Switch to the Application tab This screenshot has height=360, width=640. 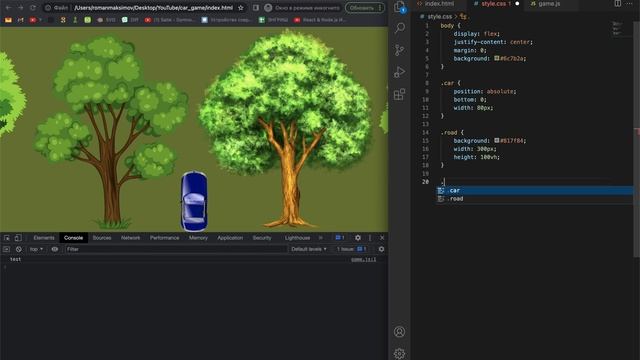click(x=230, y=238)
